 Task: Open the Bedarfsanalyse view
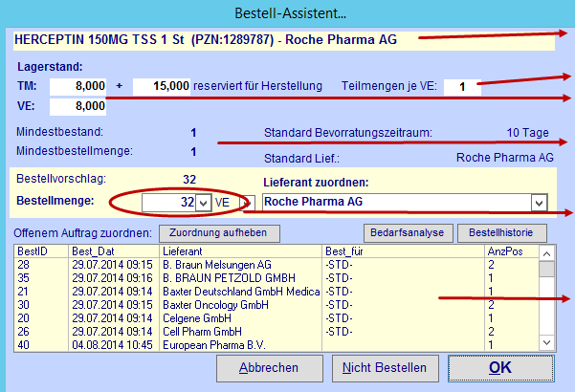409,233
